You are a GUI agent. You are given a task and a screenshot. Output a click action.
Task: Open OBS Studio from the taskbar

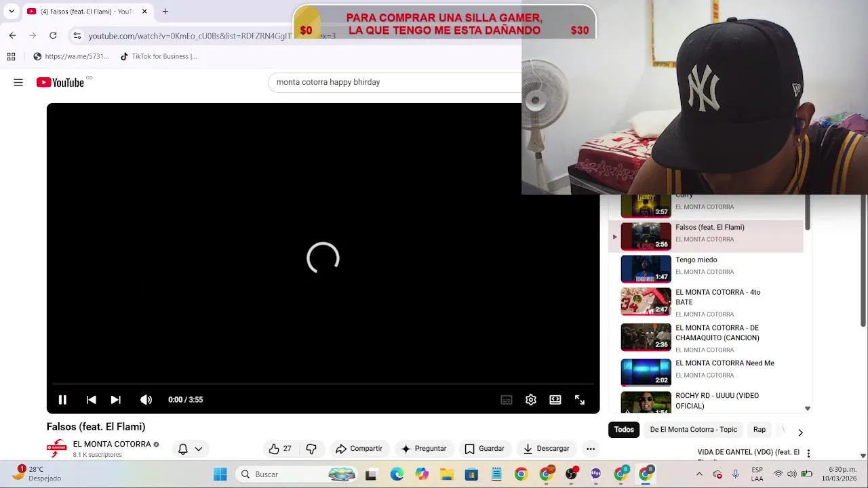point(571,474)
